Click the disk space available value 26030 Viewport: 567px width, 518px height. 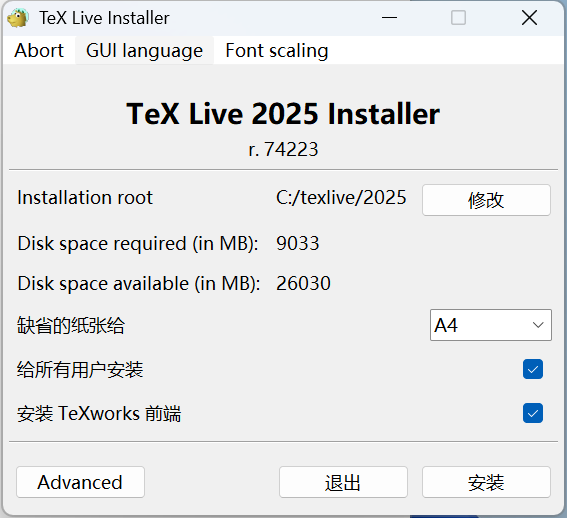303,283
